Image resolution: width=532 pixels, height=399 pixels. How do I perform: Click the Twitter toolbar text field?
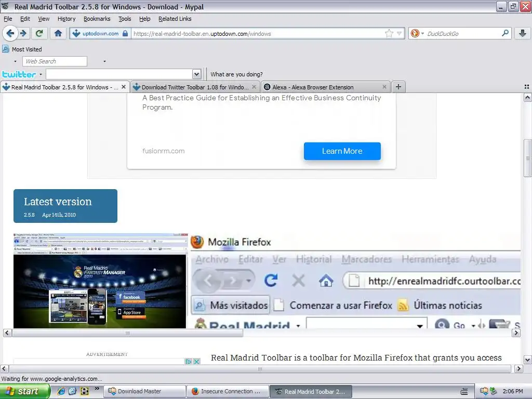[119, 74]
